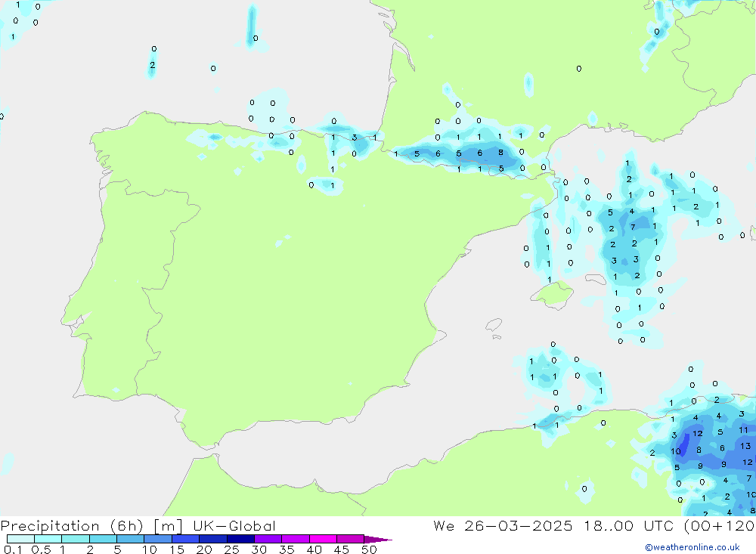Click the Ibiza island outline
The width and height of the screenshot is (756, 554).
coord(494,326)
